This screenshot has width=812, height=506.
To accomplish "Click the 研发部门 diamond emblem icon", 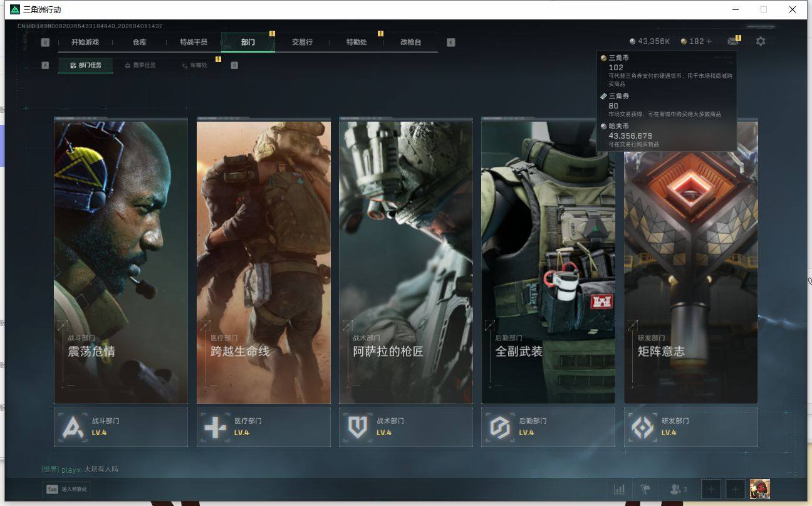I will coord(642,428).
